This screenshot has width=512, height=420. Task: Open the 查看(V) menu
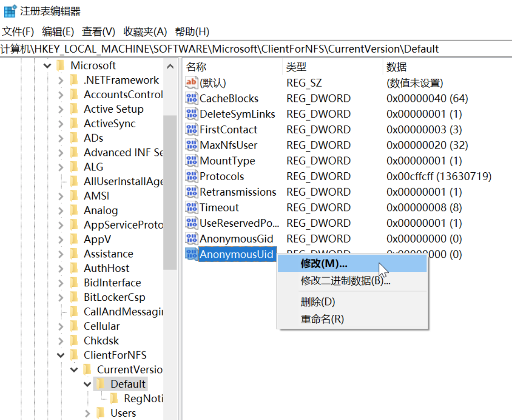pos(98,32)
